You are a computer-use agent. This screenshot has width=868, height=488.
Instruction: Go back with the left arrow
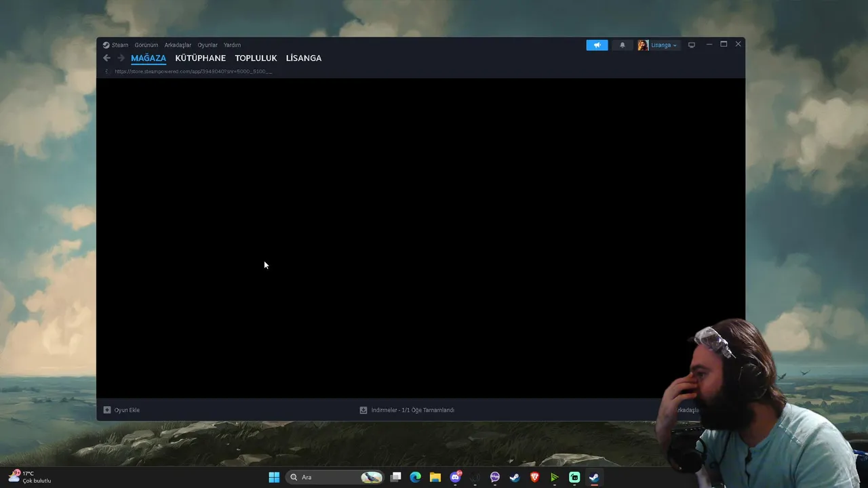[x=106, y=58]
